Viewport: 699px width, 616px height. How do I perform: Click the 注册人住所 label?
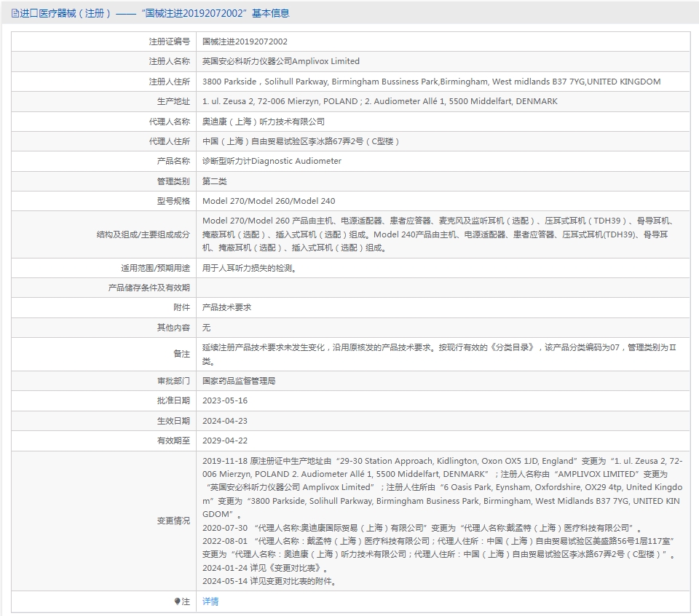(170, 82)
